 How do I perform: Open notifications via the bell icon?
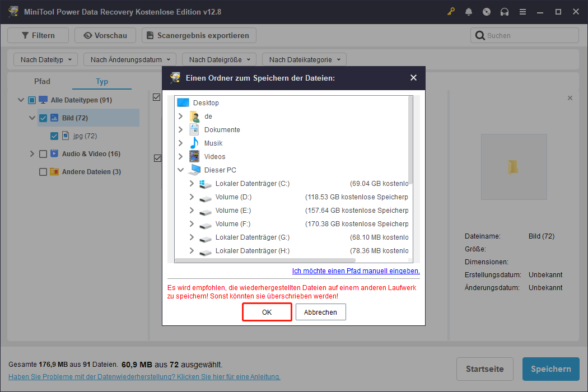tap(469, 11)
